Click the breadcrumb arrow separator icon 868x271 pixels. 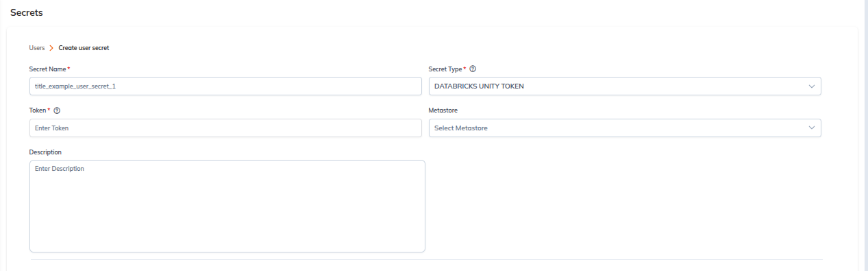[51, 48]
